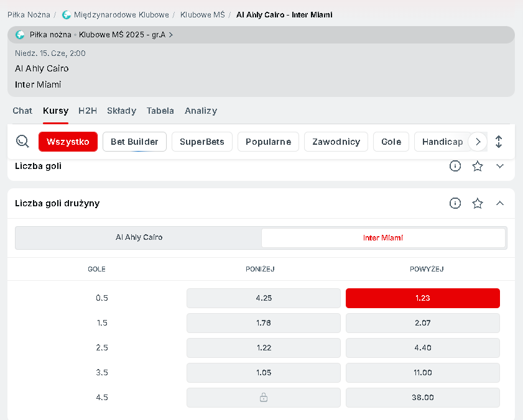Screen dimensions: 523x420
Task: Favorite the Liczba goli drużyny market star
Action: [478, 203]
